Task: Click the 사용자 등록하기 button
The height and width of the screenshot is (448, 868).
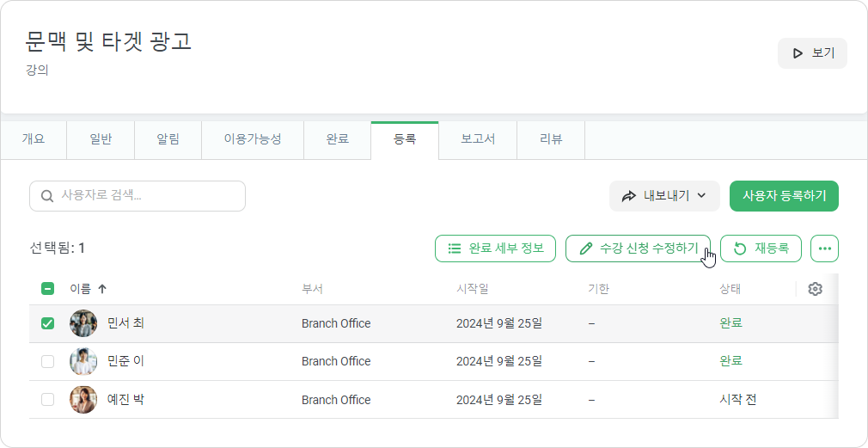Action: point(784,196)
